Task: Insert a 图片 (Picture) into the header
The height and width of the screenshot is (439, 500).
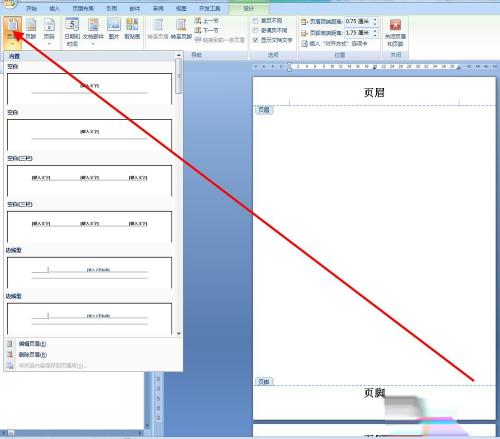Action: click(114, 28)
